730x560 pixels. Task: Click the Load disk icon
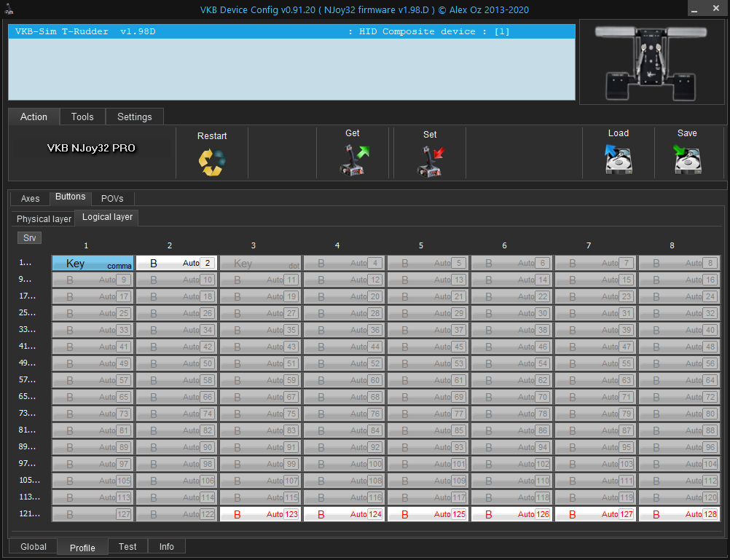pos(619,159)
